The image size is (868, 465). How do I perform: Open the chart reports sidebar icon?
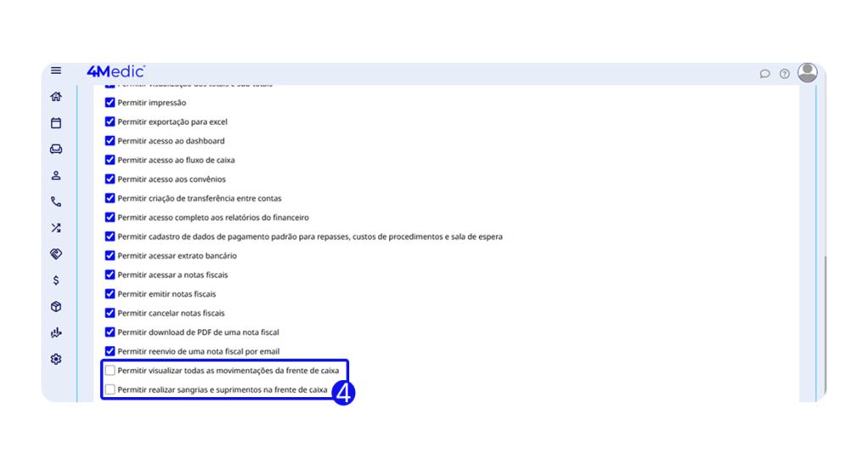click(x=56, y=333)
